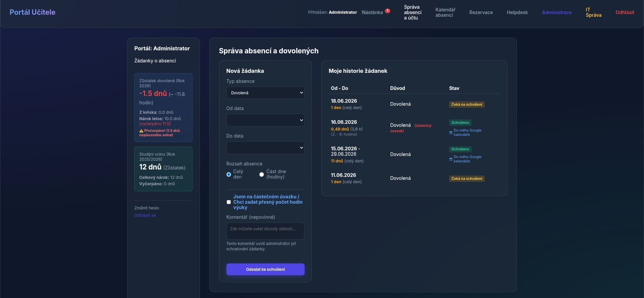Click the calendar icon in the 16.06.2026 row

coord(451,133)
